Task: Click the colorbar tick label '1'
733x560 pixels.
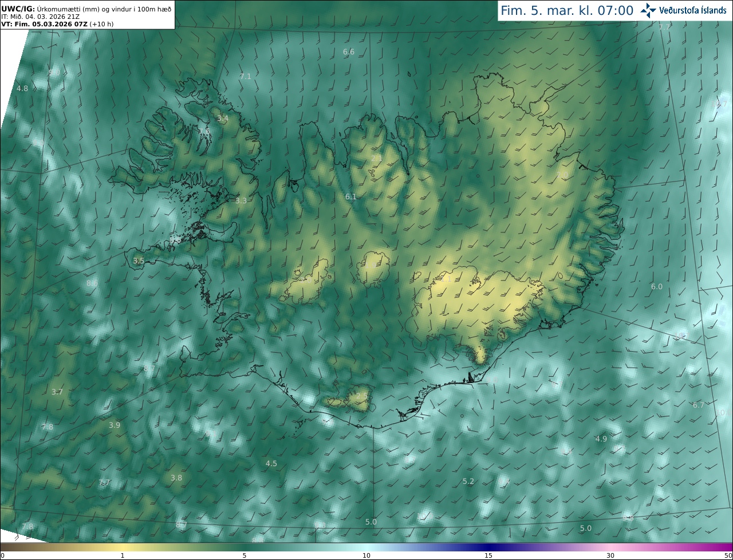Action: tap(123, 556)
